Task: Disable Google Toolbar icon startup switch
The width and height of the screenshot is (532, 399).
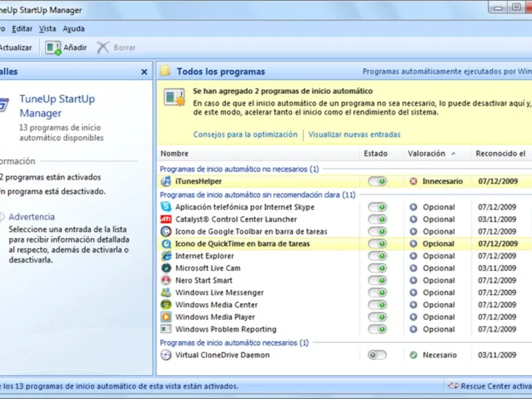Action: coord(377,231)
